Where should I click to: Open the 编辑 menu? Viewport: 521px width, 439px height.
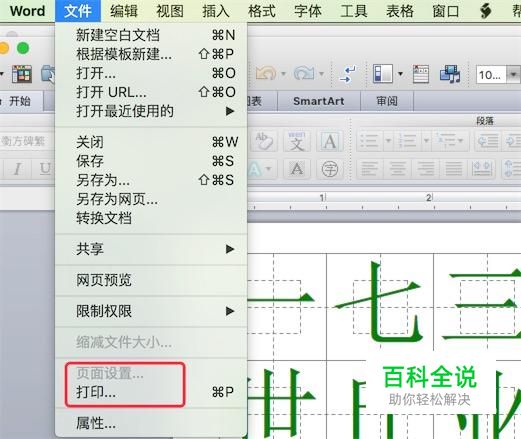[x=124, y=11]
